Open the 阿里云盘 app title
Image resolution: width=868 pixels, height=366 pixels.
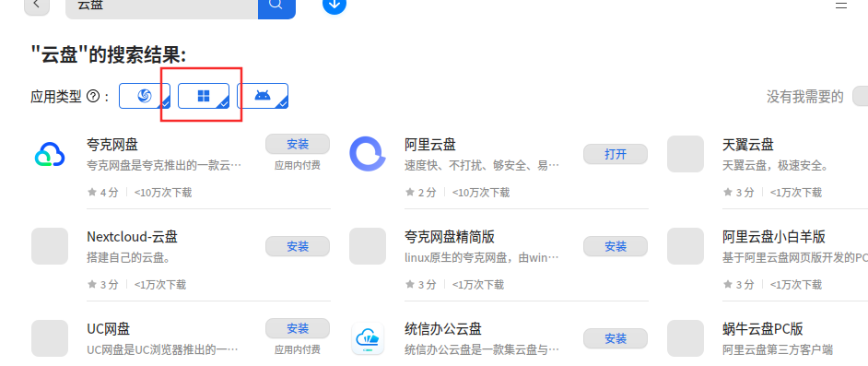[430, 145]
